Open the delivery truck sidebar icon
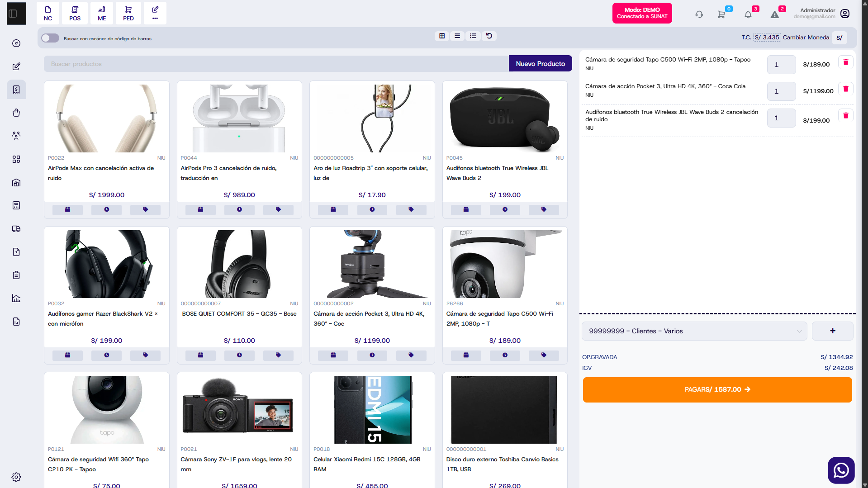Screen dimensions: 868x488 pos(16,229)
